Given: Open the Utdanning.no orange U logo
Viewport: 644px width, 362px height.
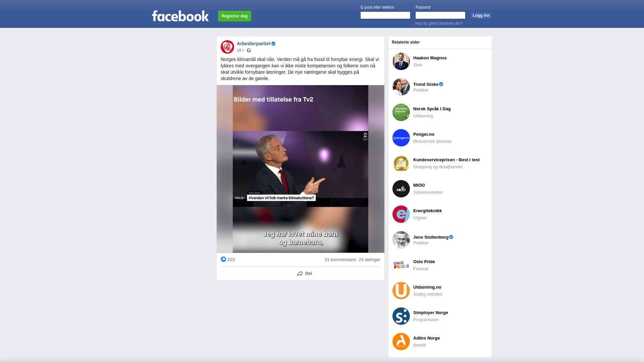Looking at the screenshot, I should tap(401, 291).
